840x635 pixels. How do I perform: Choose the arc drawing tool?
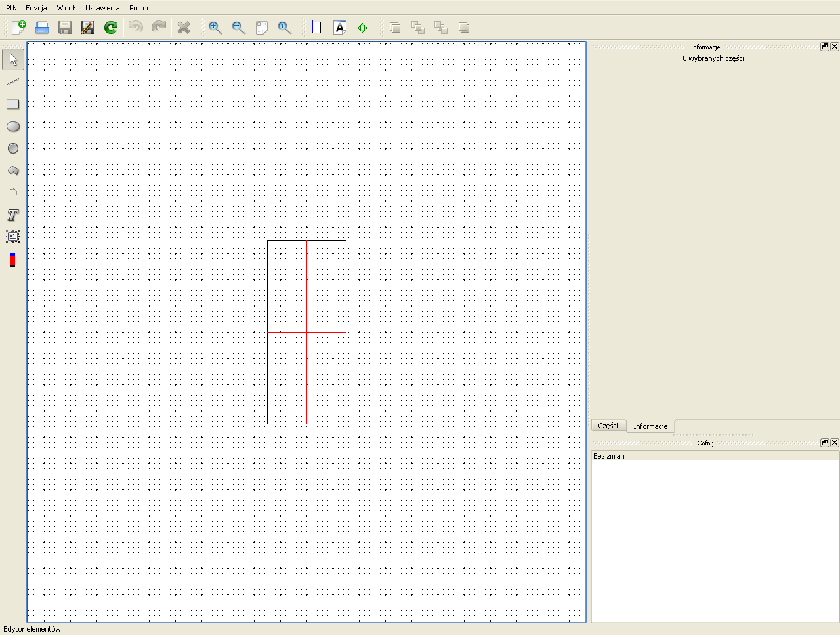(13, 193)
